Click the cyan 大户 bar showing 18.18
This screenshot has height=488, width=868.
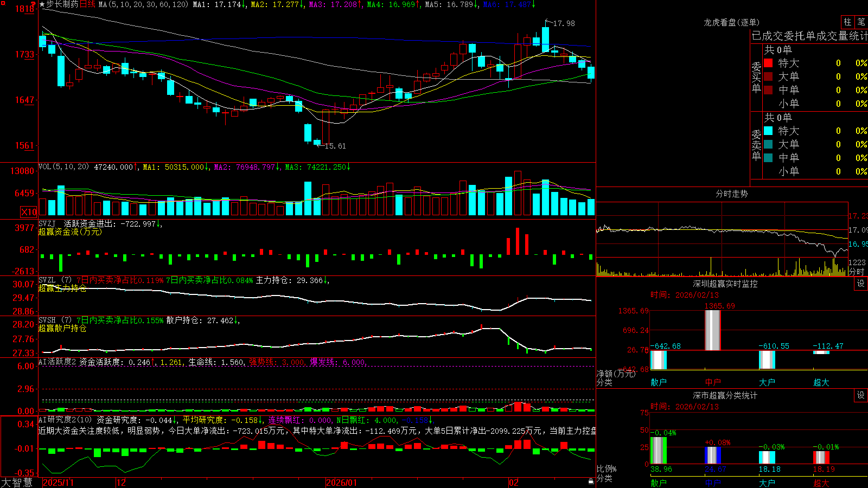767,457
